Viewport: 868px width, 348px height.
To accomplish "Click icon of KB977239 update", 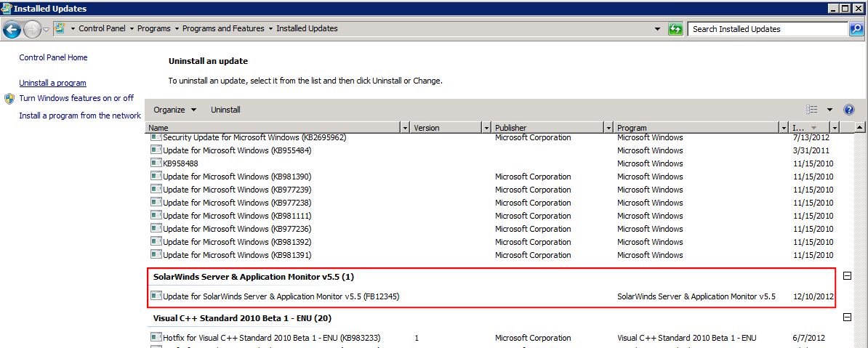I will (x=156, y=189).
